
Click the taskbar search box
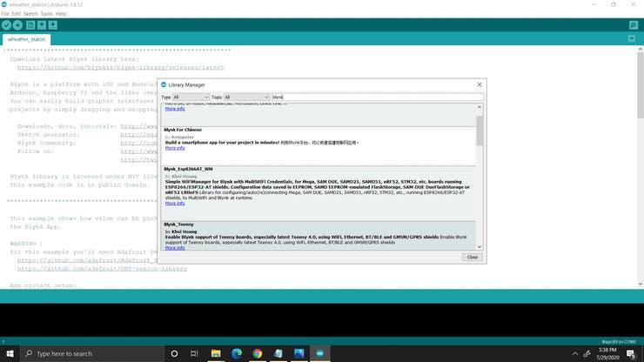pyautogui.click(x=92, y=353)
